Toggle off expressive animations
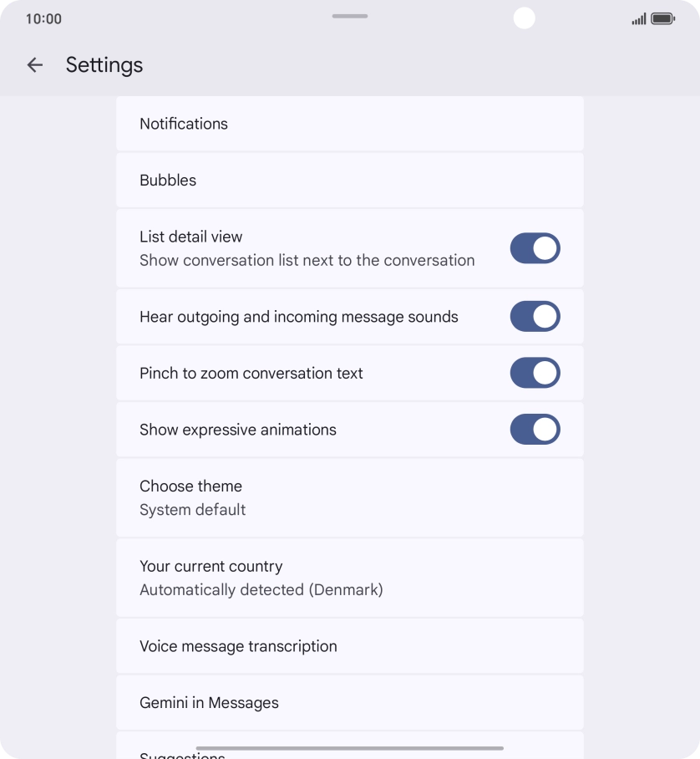This screenshot has width=700, height=759. (x=535, y=429)
